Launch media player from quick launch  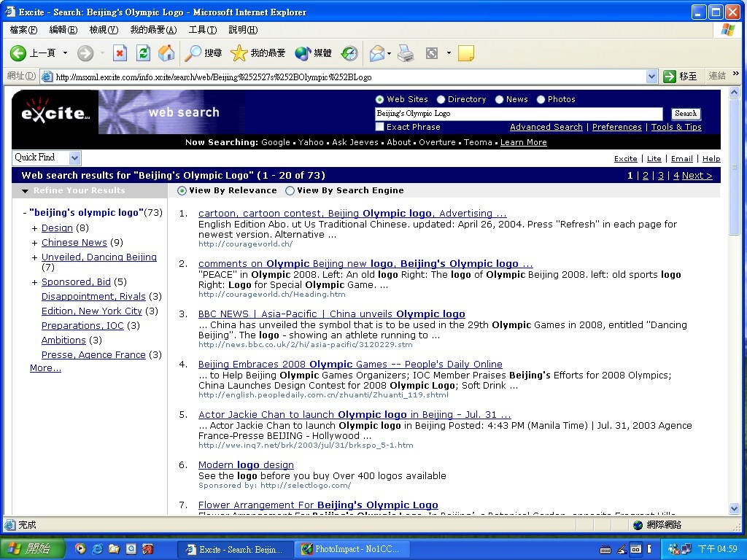pyautogui.click(x=80, y=548)
